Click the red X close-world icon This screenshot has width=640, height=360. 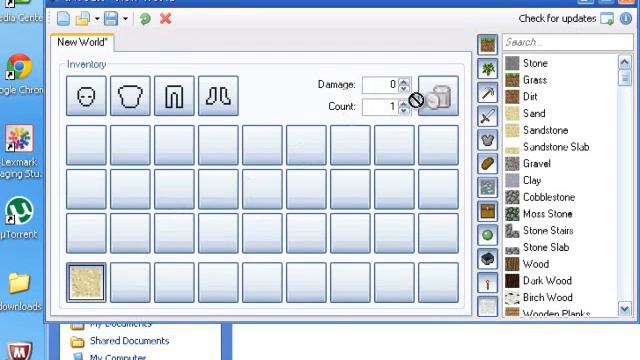165,18
